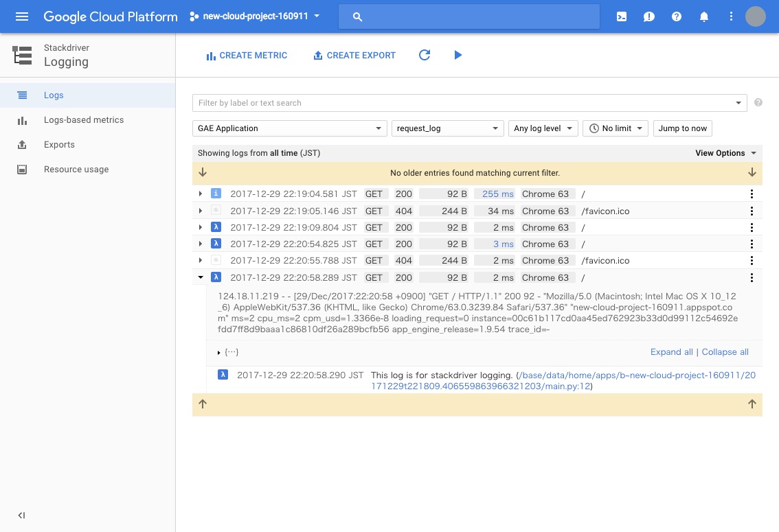This screenshot has width=779, height=532.
Task: Expand the 22:20:55.788 favicon.ico log entry
Action: (200, 260)
